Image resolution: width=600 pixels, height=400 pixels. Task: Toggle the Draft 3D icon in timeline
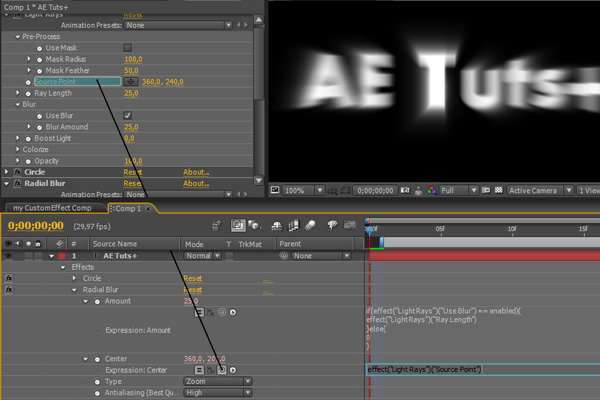click(x=254, y=225)
